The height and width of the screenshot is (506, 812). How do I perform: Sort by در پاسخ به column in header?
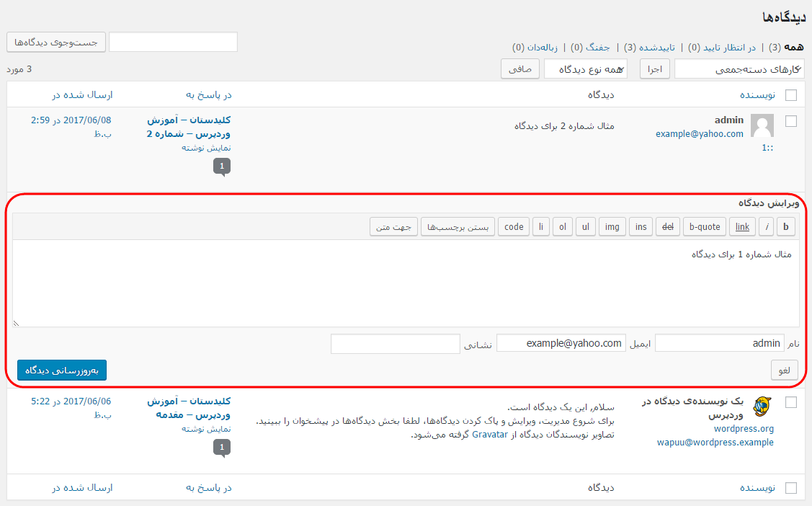point(209,94)
